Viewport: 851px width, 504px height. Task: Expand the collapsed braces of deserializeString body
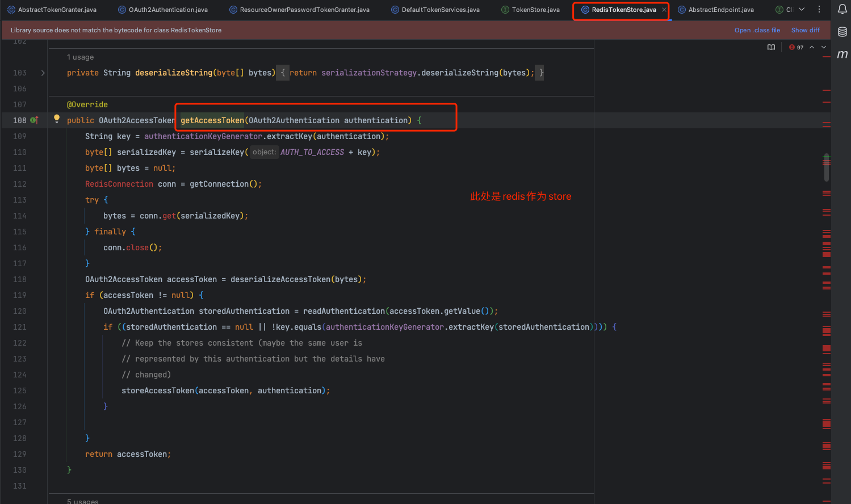(x=283, y=73)
